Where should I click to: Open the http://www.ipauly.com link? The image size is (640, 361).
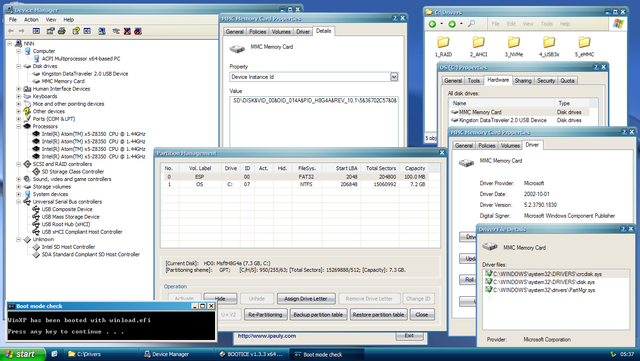(x=267, y=336)
